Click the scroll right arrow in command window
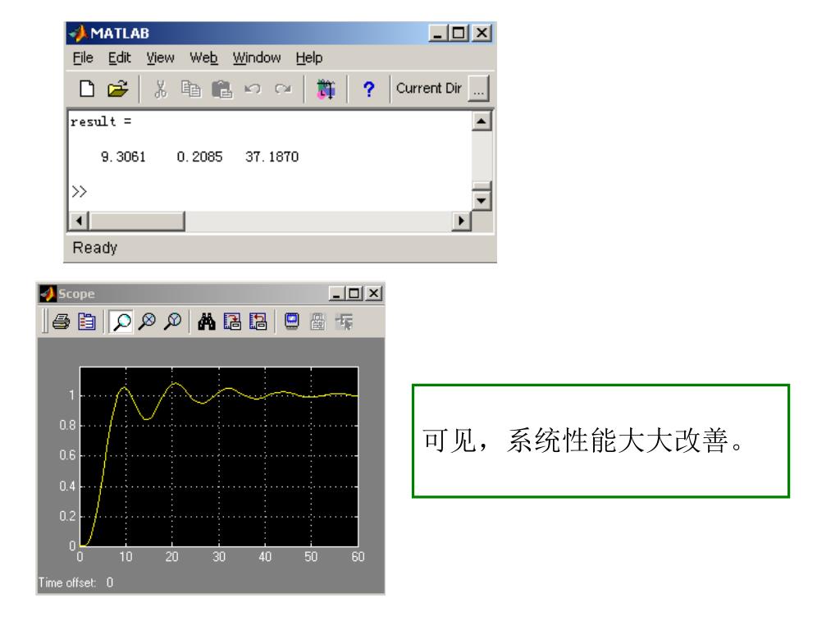840x630 pixels. click(461, 221)
